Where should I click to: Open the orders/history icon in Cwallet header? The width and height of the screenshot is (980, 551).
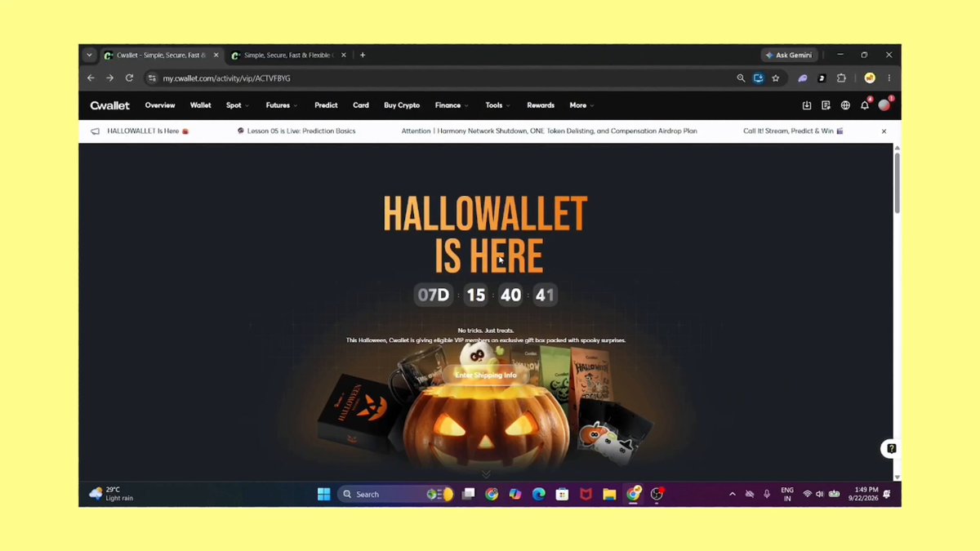(x=826, y=105)
